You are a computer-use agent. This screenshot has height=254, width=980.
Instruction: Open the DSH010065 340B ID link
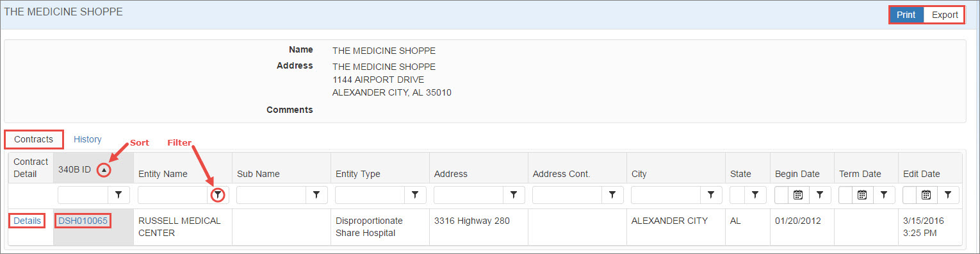click(83, 221)
